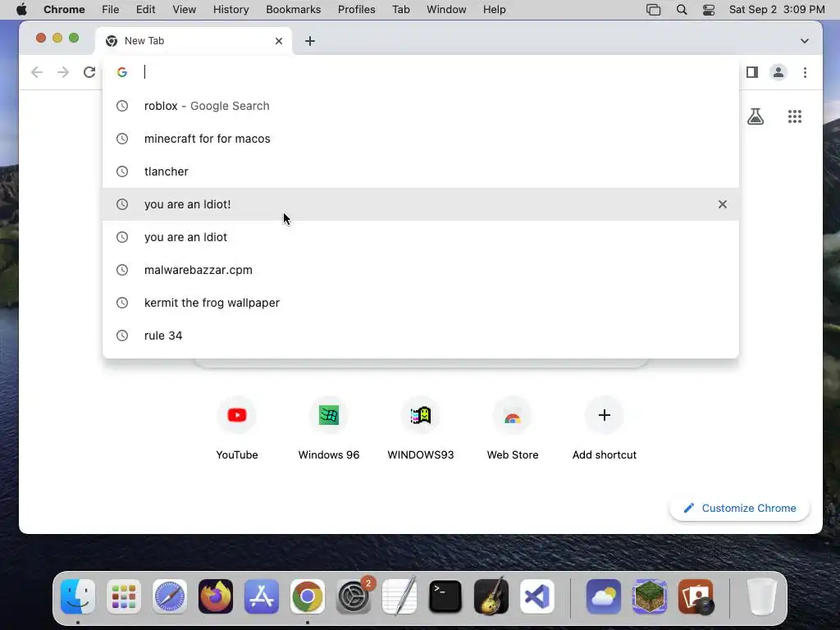840x630 pixels.
Task: Remove the 'you are an Idiot!' suggestion
Action: [x=723, y=204]
